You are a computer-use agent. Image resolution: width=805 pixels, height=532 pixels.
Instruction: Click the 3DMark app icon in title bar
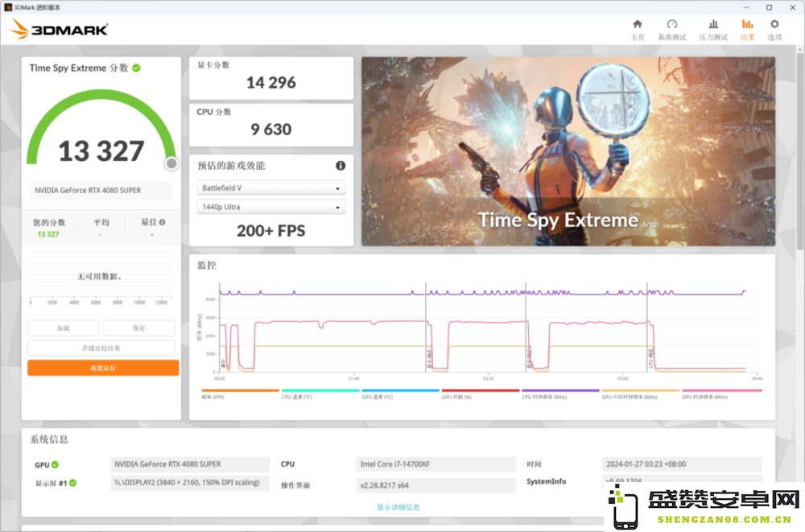[x=8, y=7]
